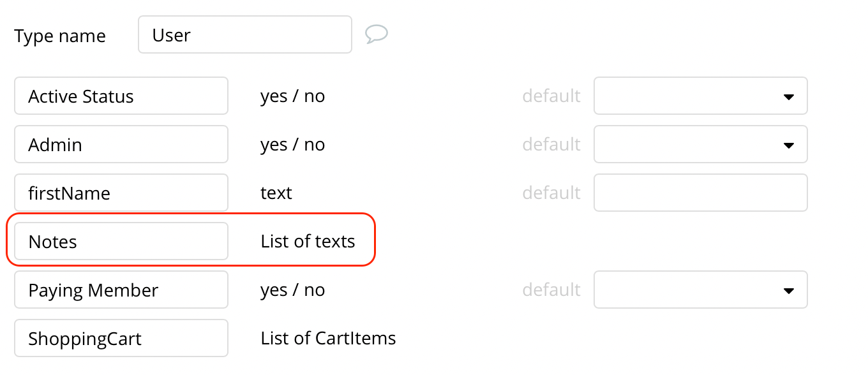The height and width of the screenshot is (375, 868).
Task: Click the text type label for firstName
Action: tap(276, 193)
